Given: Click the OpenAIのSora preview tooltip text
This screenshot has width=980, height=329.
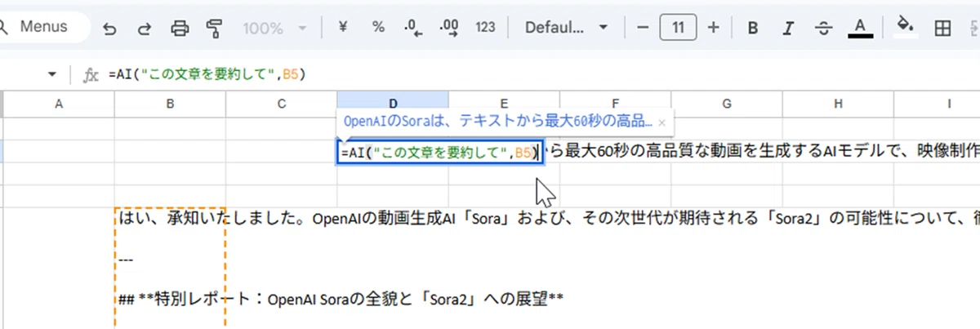Looking at the screenshot, I should [498, 122].
